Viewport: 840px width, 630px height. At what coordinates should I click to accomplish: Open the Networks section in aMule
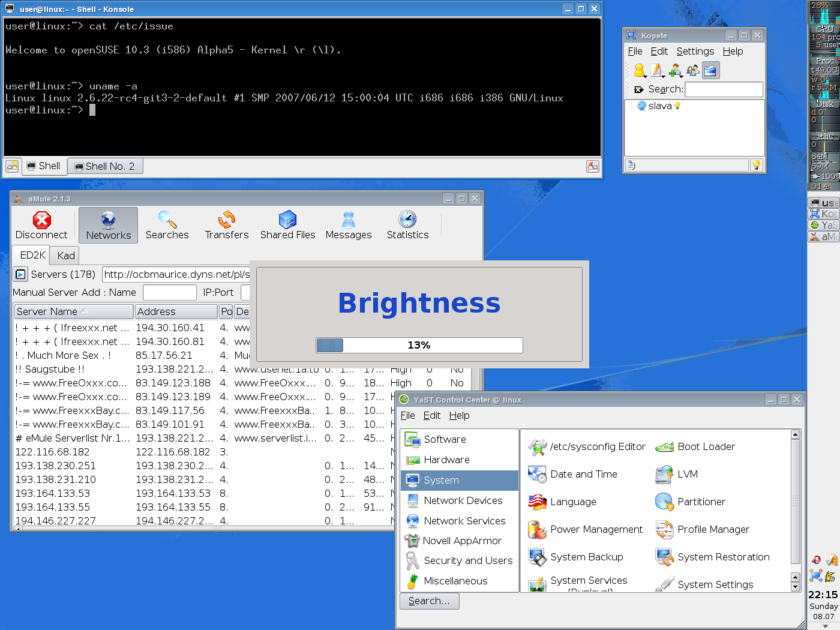pyautogui.click(x=109, y=226)
